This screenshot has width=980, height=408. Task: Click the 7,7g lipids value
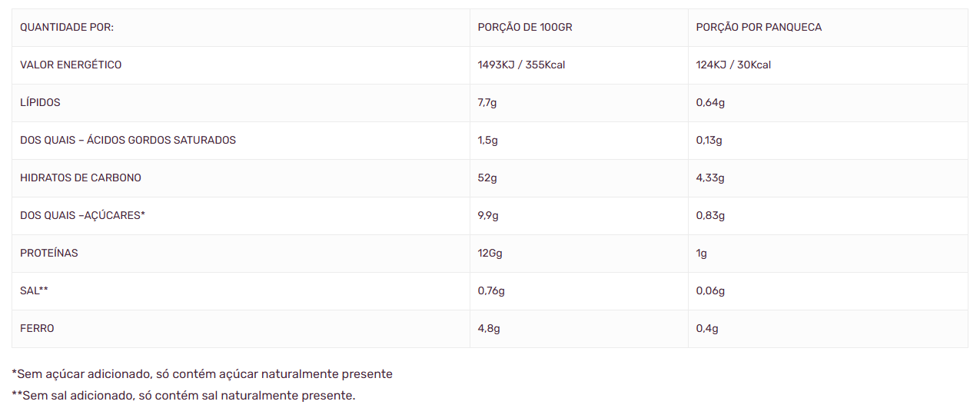[x=488, y=103]
